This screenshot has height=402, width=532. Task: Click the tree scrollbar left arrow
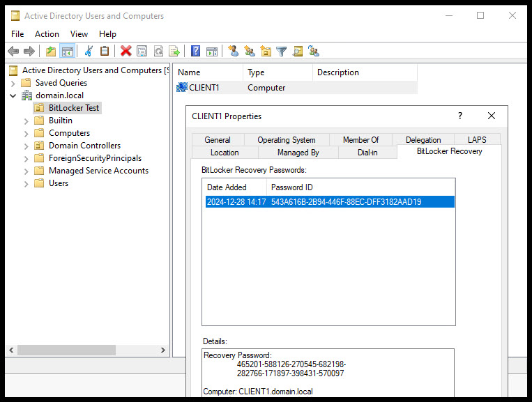pos(12,350)
